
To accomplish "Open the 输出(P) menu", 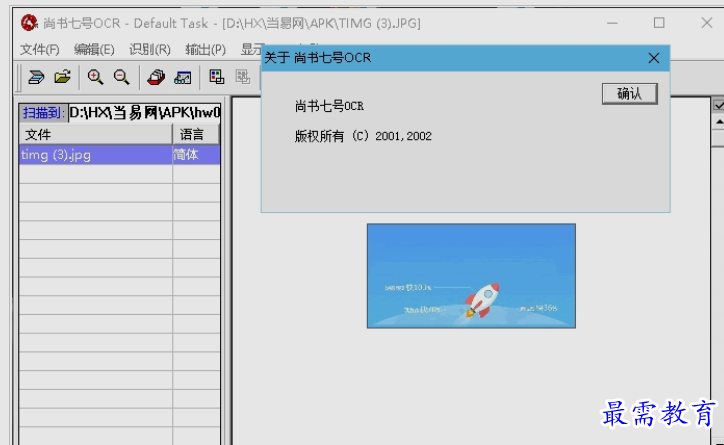I will tap(205, 49).
